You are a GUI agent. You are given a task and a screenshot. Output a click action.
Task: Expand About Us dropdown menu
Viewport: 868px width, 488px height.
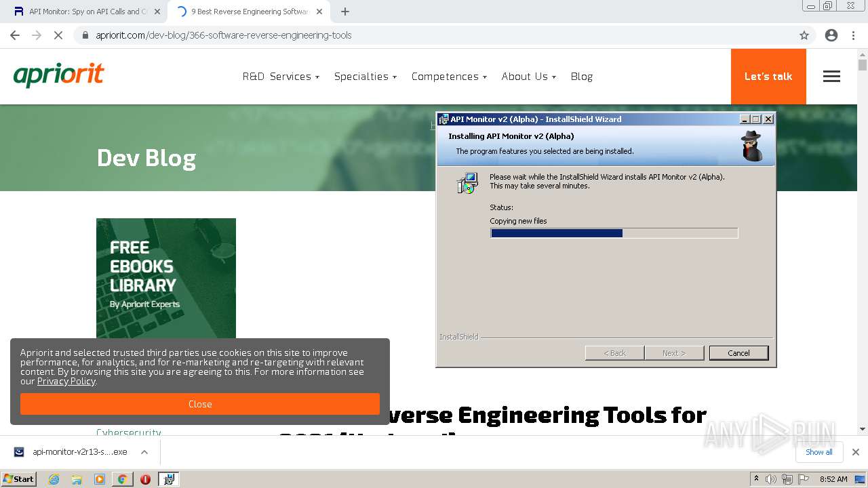pyautogui.click(x=528, y=77)
